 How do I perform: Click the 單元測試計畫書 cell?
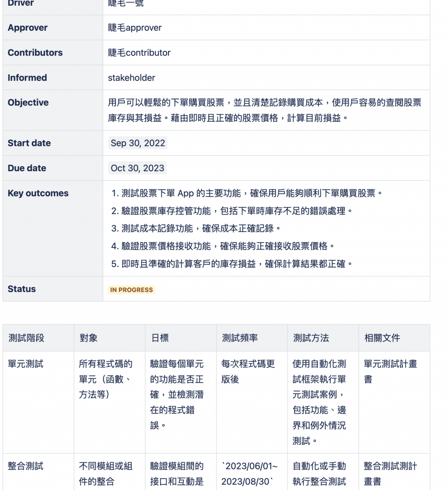[394, 402]
